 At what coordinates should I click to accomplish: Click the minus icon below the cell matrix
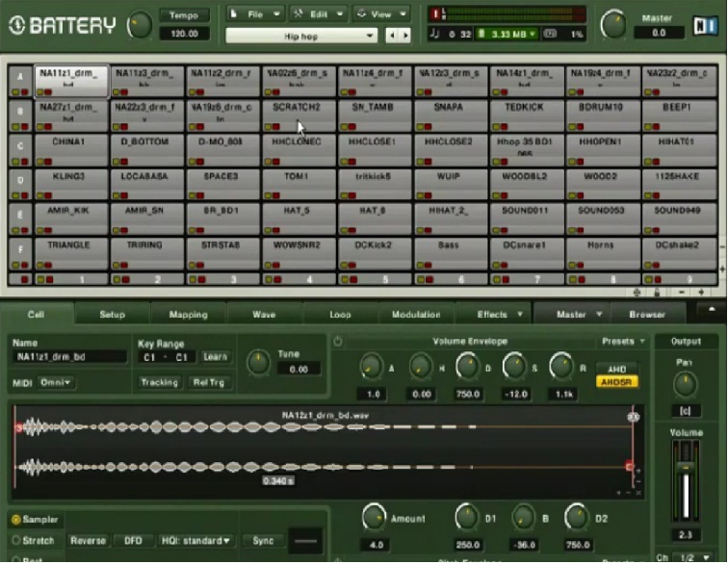point(681,293)
